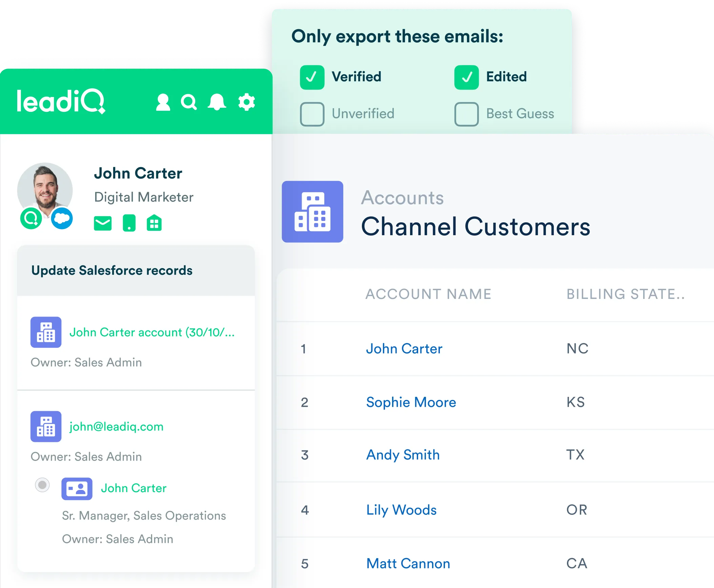This screenshot has height=588, width=714.
Task: Open search via magnifier icon
Action: (x=189, y=102)
